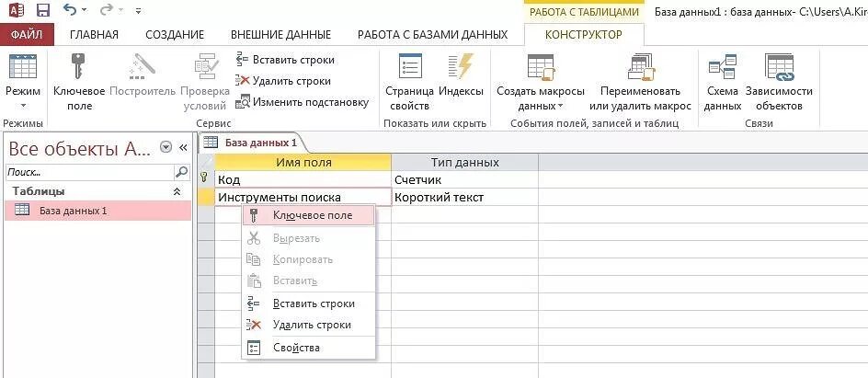Click Изменить подстановку in ribbon
The width and height of the screenshot is (868, 378).
coord(302,102)
